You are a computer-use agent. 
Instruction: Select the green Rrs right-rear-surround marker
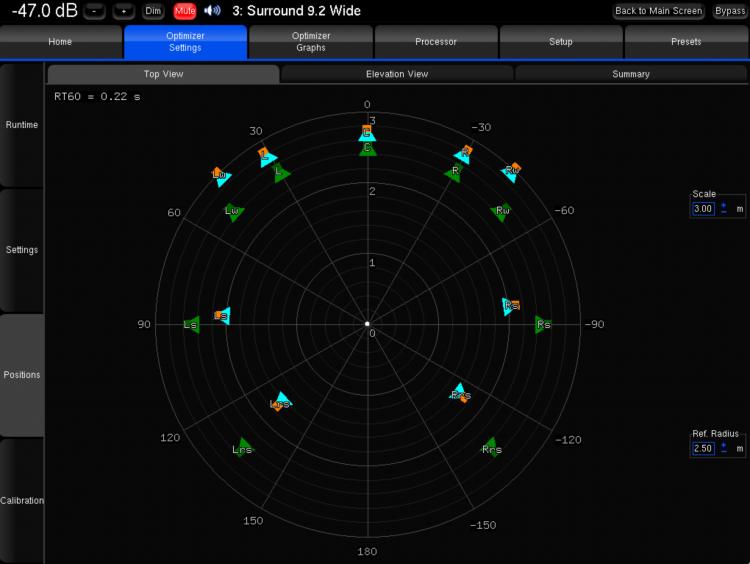(491, 448)
